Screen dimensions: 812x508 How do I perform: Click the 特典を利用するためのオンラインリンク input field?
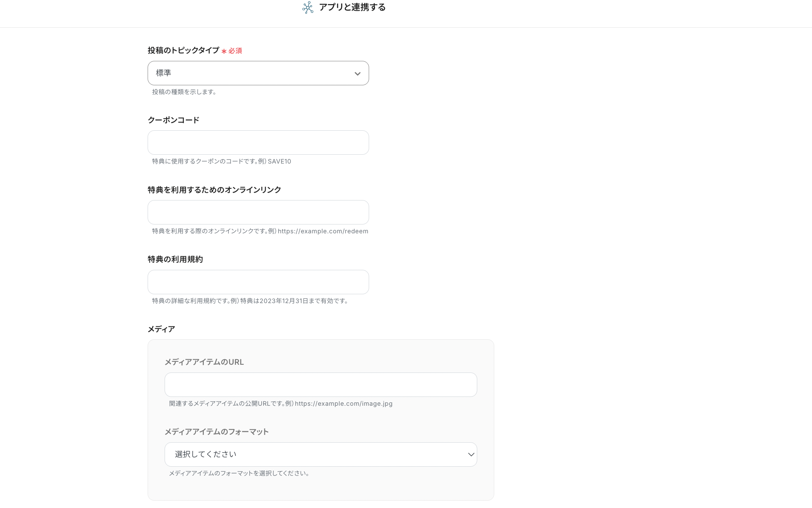coord(258,212)
